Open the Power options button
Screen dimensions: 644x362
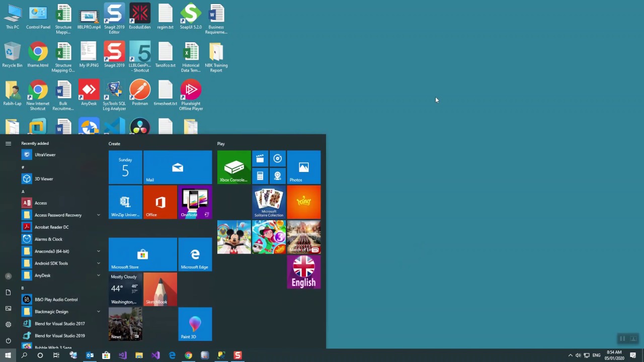[x=8, y=340]
